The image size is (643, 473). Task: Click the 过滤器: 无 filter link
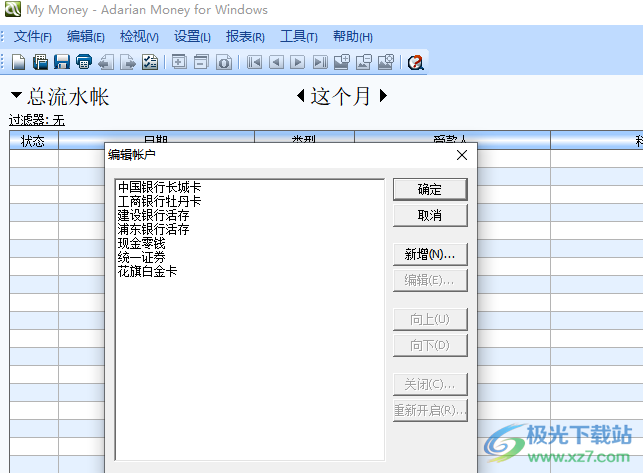tap(37, 120)
